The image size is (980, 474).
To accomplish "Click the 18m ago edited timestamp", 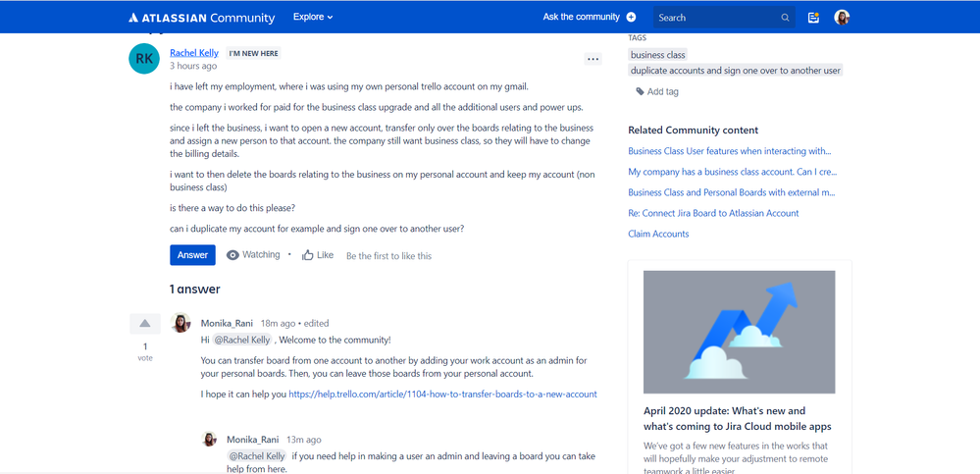I will (x=294, y=323).
